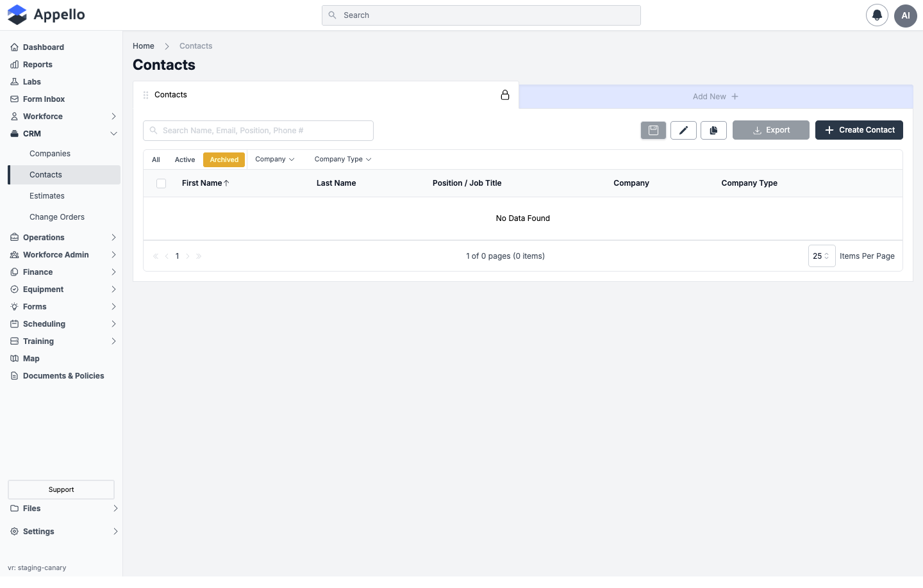Go to first page arrow
Screen dimensions: 923x588
coord(156,256)
